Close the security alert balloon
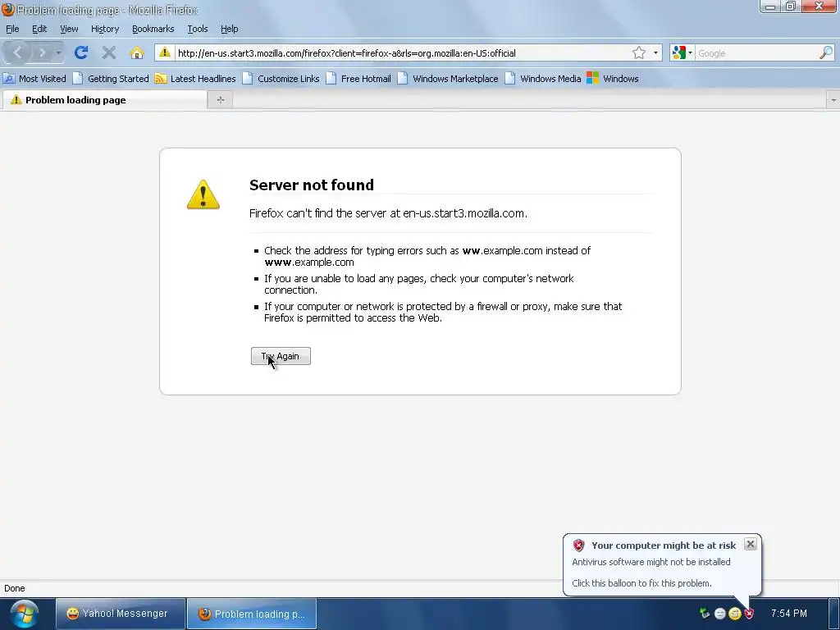Viewport: 840px width, 630px height. pos(751,544)
